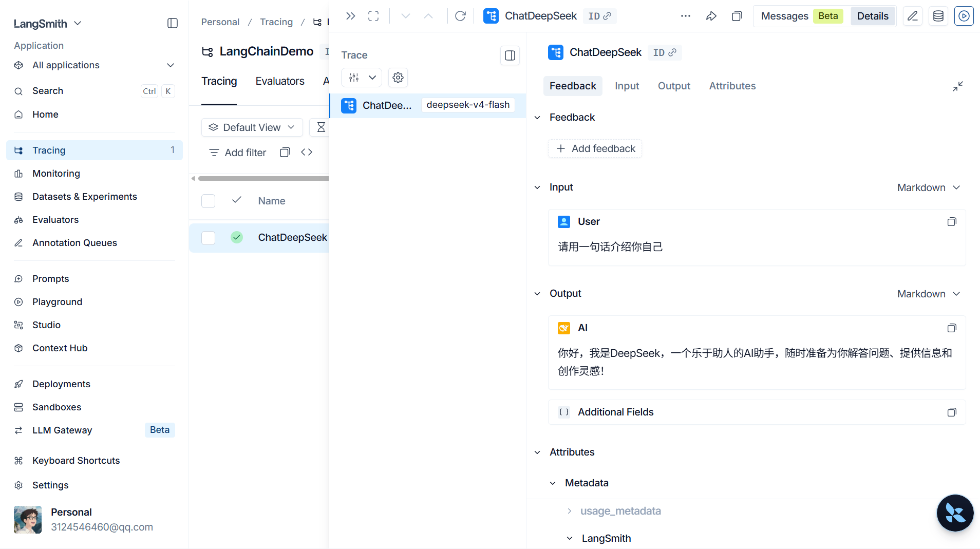Image resolution: width=980 pixels, height=549 pixels.
Task: Share this ChatDeepSeek run
Action: click(x=711, y=16)
